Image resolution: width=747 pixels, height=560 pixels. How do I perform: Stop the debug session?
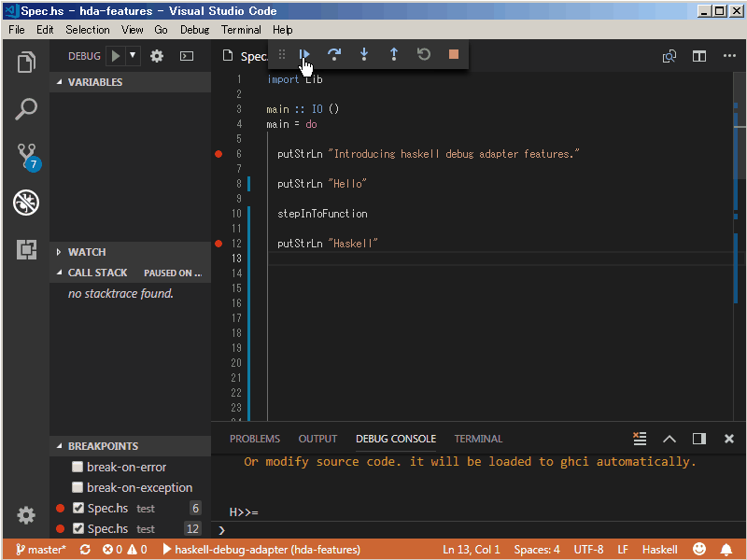454,54
